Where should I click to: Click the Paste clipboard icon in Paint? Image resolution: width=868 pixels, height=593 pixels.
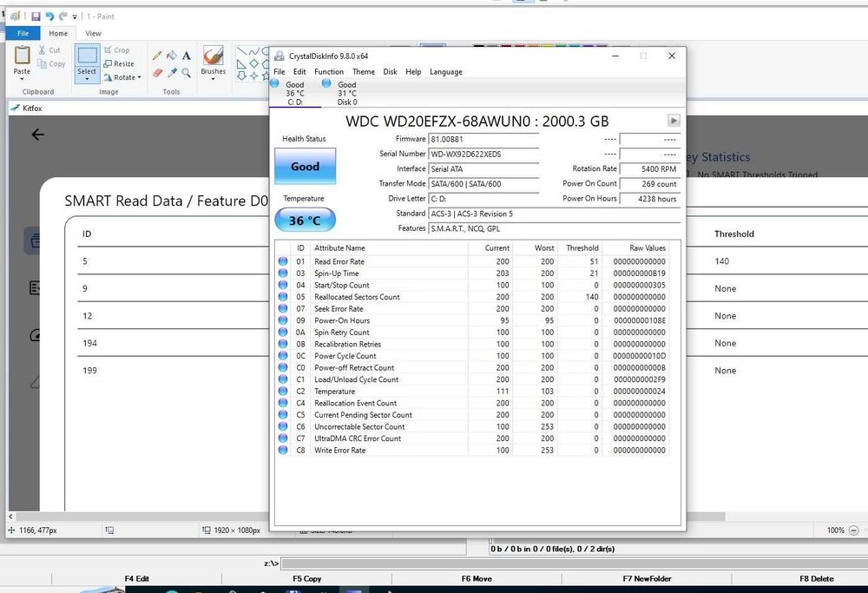[x=23, y=55]
